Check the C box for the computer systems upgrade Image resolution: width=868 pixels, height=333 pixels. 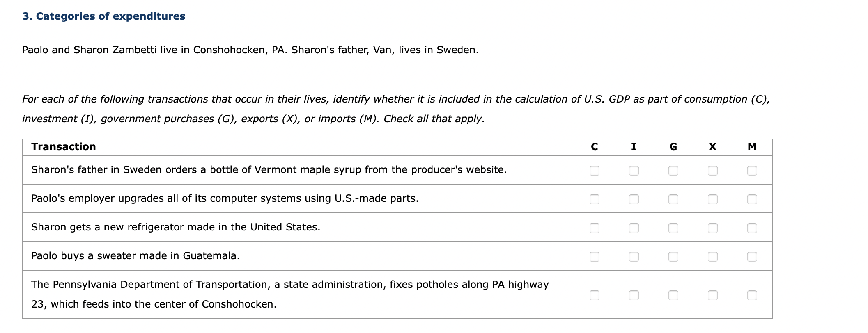coord(595,199)
